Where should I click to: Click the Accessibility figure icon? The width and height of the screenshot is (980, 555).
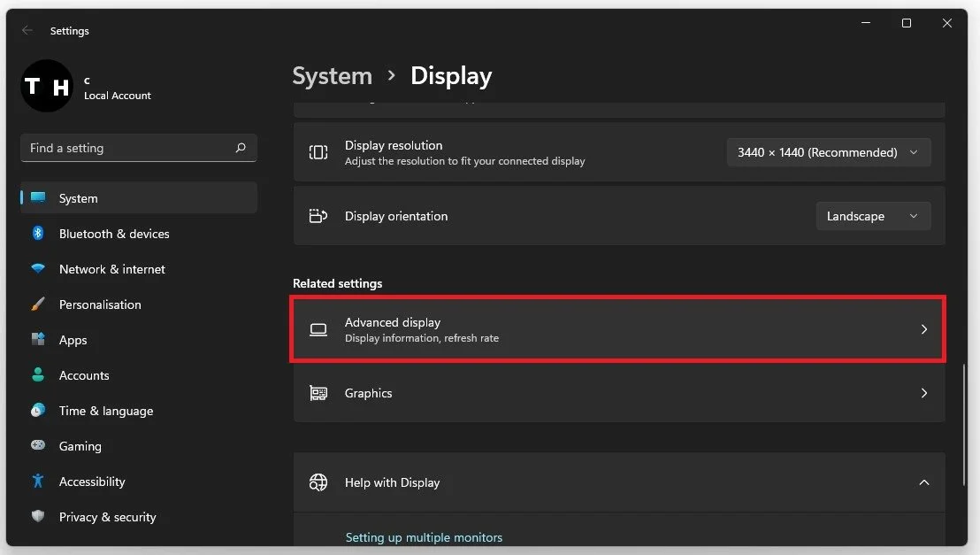coord(38,482)
